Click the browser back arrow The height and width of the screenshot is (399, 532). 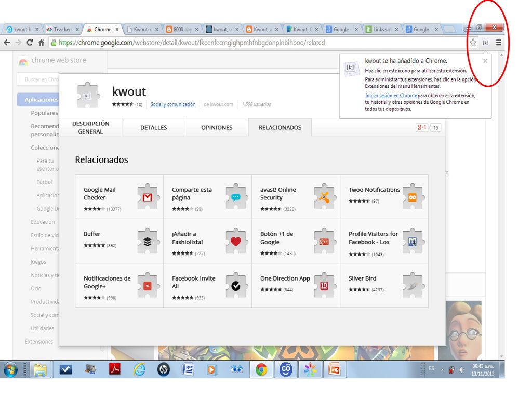click(7, 43)
